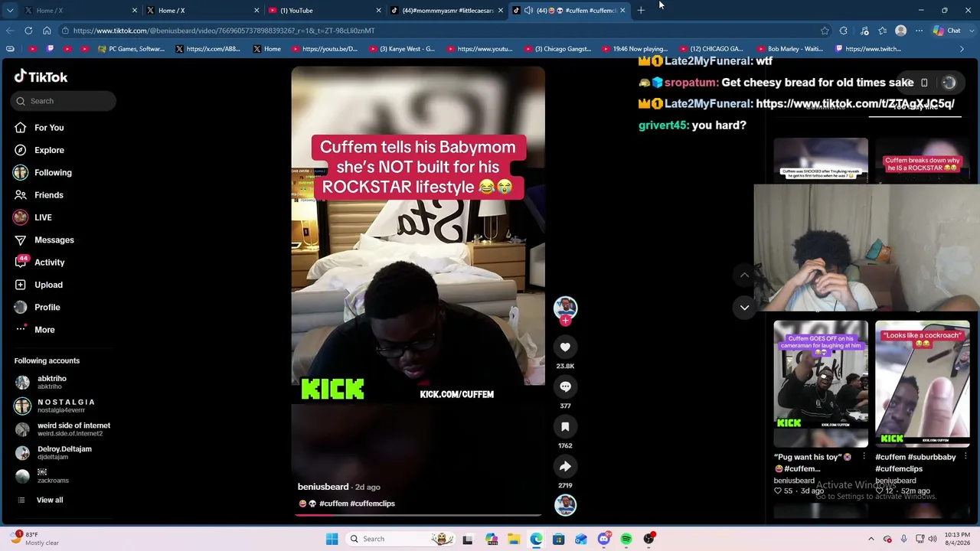Bookmark the video to favorites
The width and height of the screenshot is (980, 551).
565,426
